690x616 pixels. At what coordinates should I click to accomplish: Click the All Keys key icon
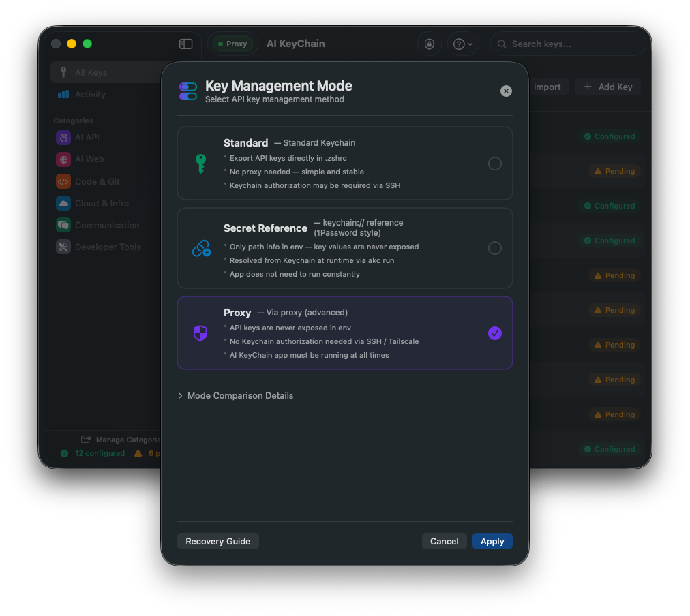tap(63, 72)
